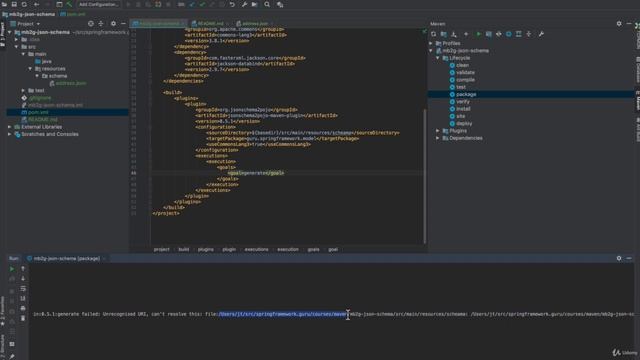Click the green Rerun icon in Run panel
This screenshot has width=640, height=360.
(x=12, y=269)
